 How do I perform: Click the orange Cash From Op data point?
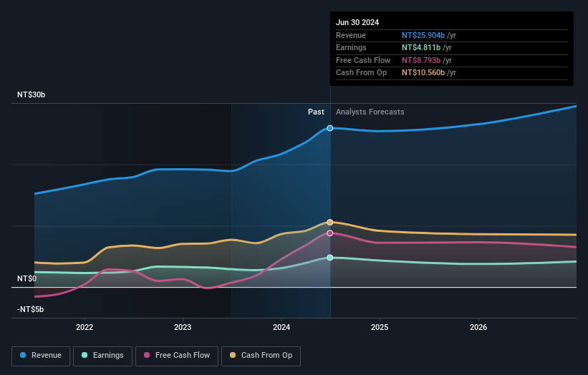pyautogui.click(x=330, y=222)
